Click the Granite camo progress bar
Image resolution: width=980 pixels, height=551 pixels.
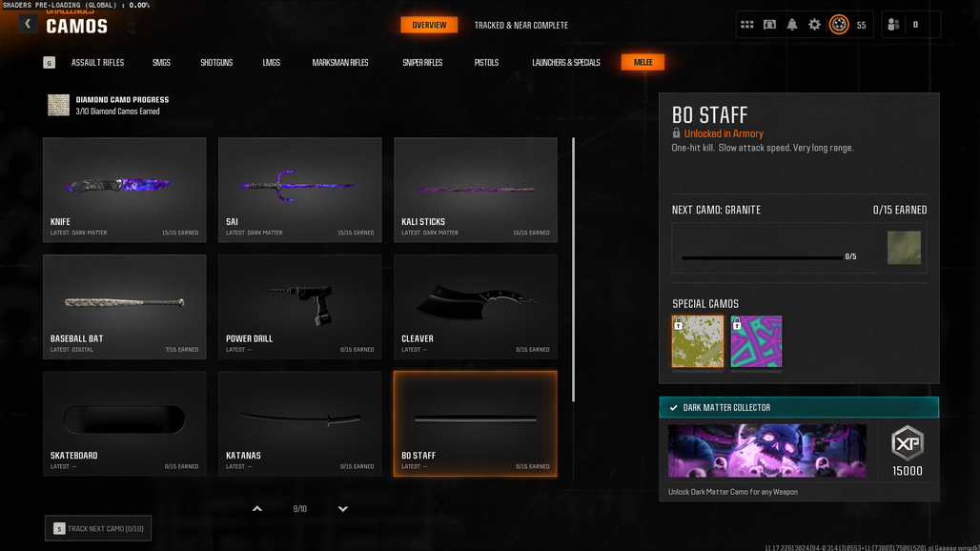[762, 256]
